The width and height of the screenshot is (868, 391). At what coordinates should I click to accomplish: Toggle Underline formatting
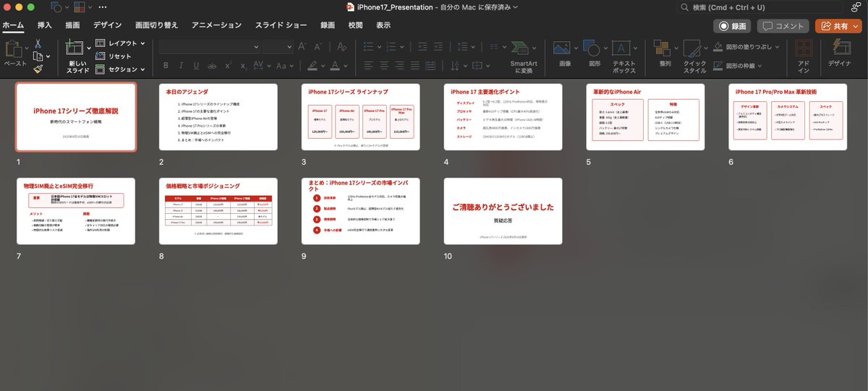[x=195, y=66]
